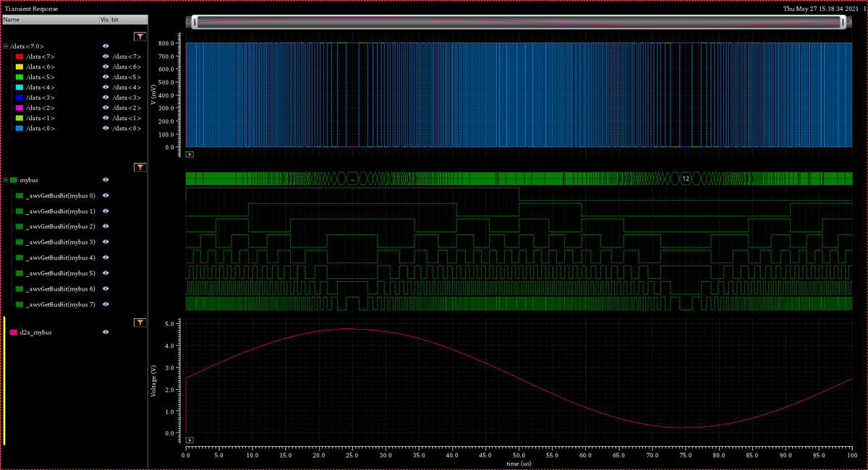Click the red color swatch of /data<7>

coord(20,56)
